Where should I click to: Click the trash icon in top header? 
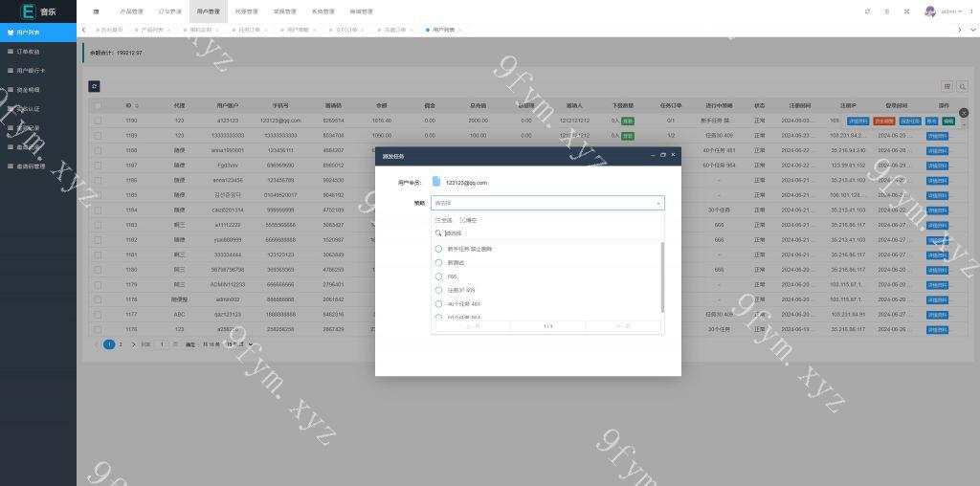pyautogui.click(x=887, y=11)
